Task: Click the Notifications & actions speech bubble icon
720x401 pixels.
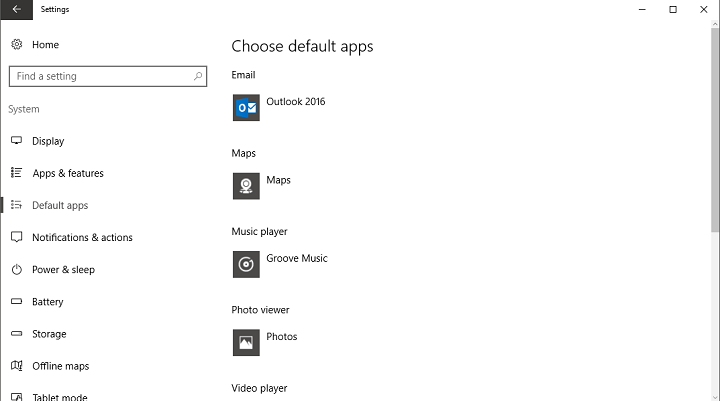Action: click(17, 237)
